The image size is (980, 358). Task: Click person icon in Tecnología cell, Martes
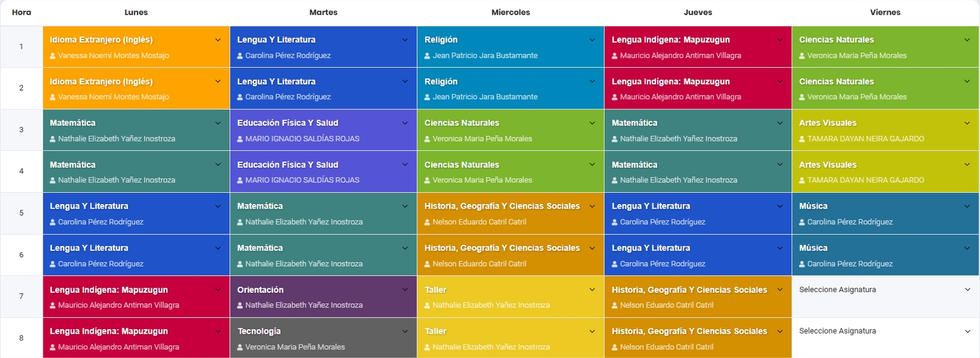pos(241,347)
